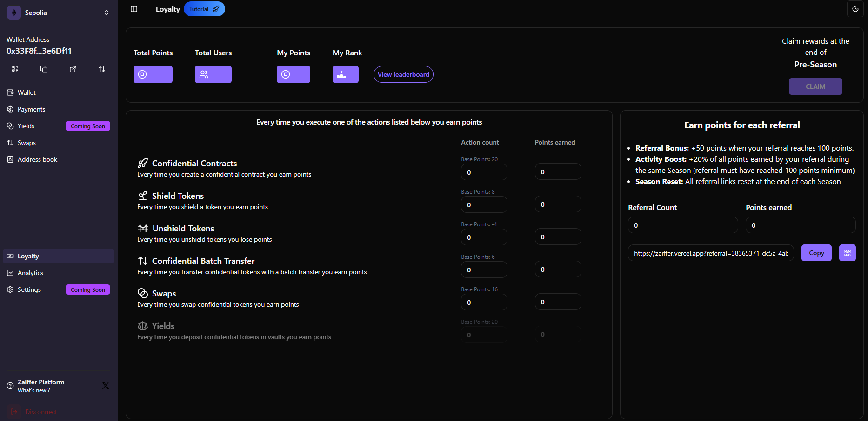Open the Swaps page in the sidebar
Image resolution: width=868 pixels, height=421 pixels.
click(27, 143)
